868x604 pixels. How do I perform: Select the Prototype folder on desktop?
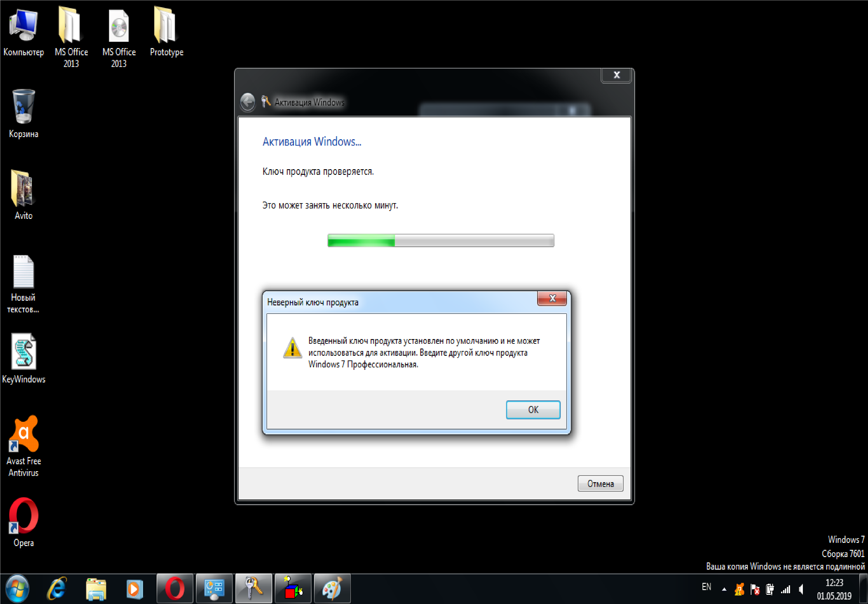(x=166, y=32)
